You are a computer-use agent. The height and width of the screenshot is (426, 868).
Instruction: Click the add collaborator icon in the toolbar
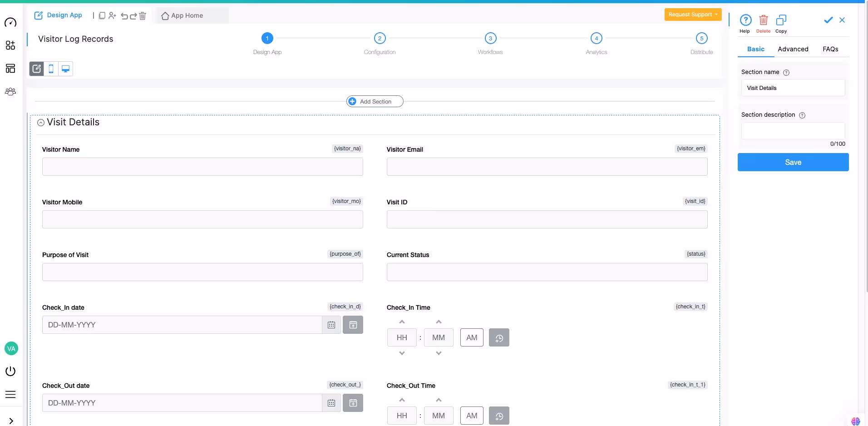click(113, 15)
